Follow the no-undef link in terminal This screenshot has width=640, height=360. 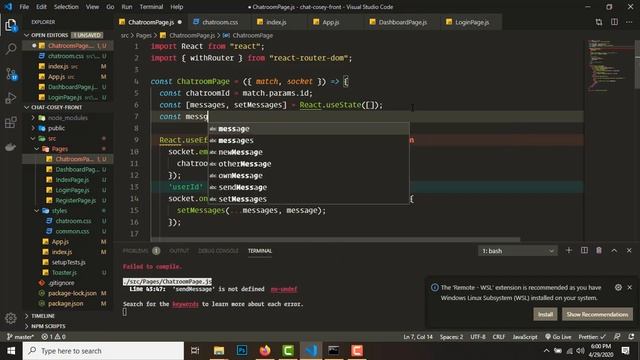click(284, 289)
